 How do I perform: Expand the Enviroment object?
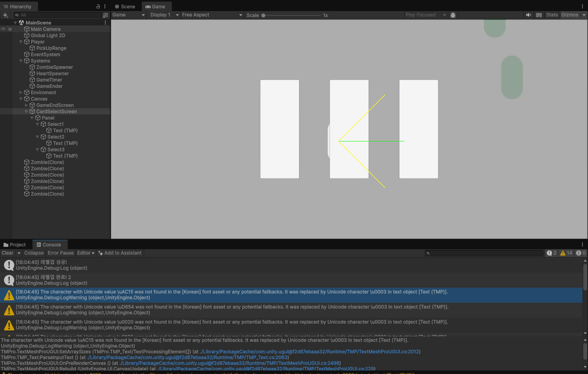tap(21, 92)
